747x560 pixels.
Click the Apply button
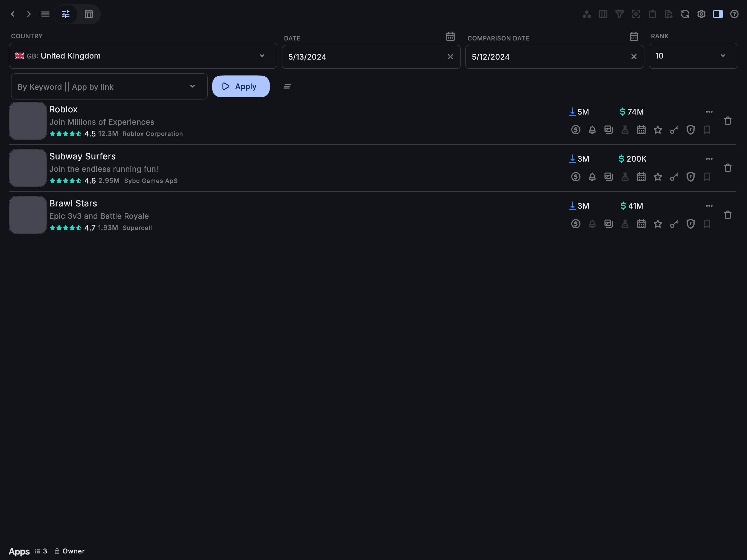pyautogui.click(x=241, y=86)
